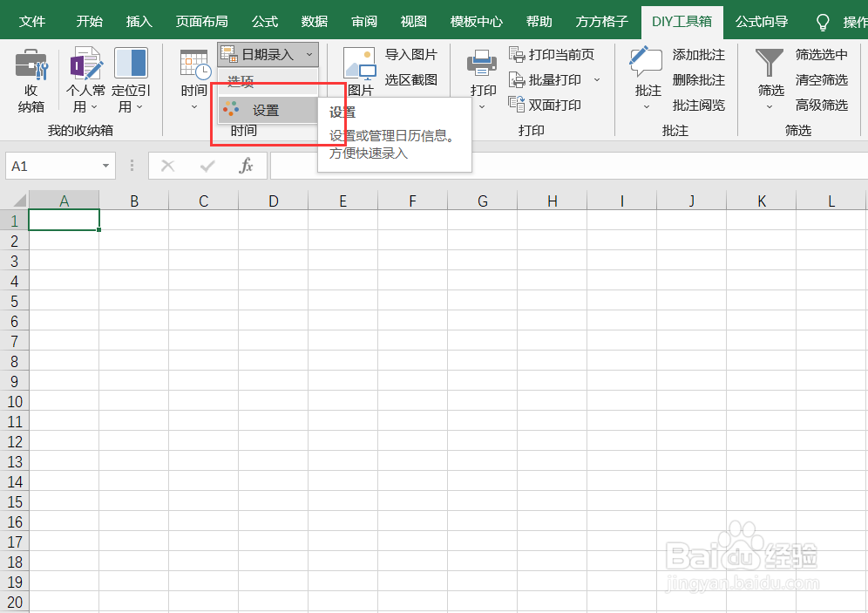Expand the 定位引用 dropdown arrow
This screenshot has height=613, width=868.
click(x=139, y=106)
